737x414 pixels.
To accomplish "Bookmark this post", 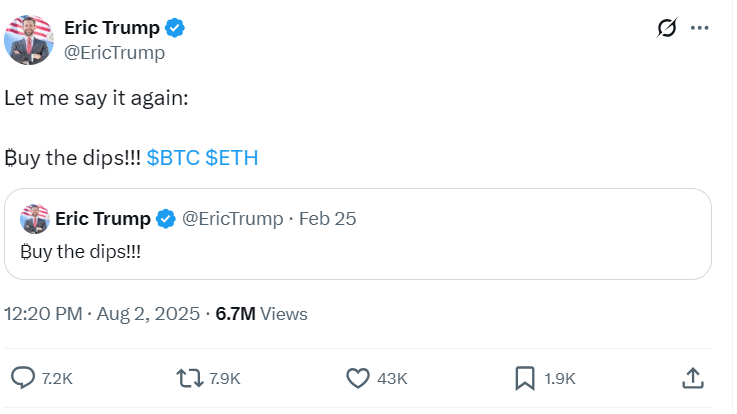I will 524,378.
